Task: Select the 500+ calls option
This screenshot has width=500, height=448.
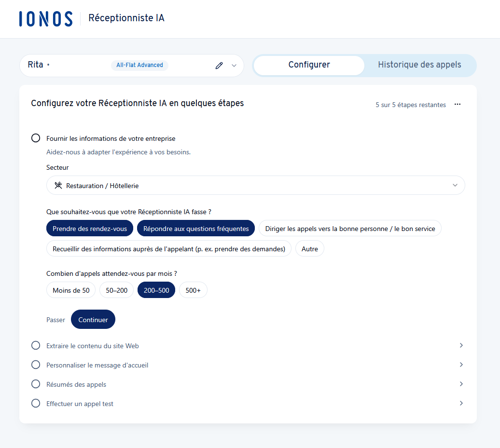Action: [193, 290]
